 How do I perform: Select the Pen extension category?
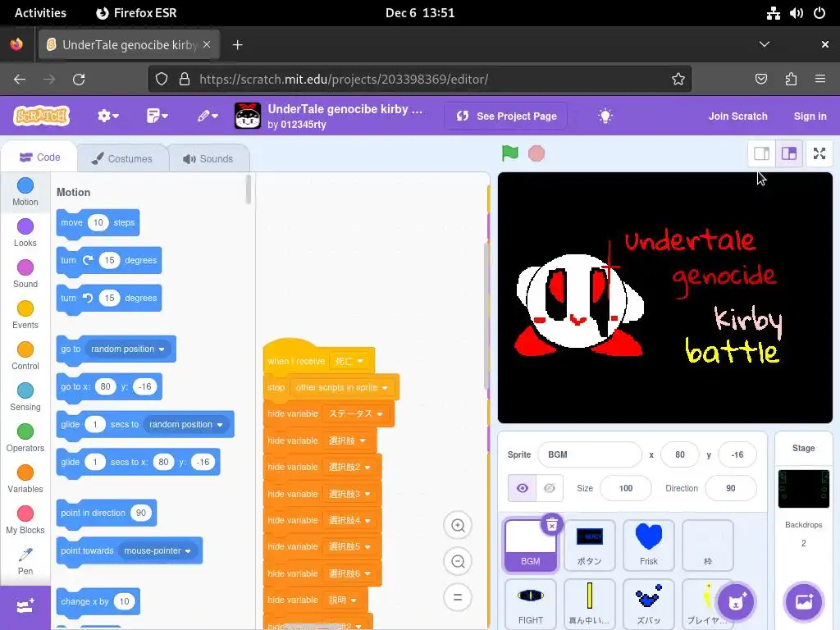[x=25, y=561]
